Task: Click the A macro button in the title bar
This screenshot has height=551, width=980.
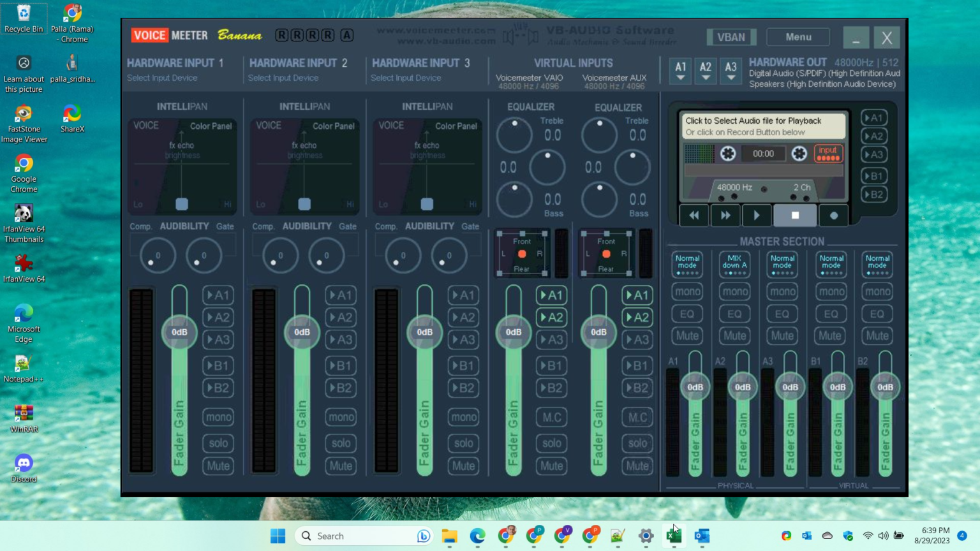Action: (346, 36)
